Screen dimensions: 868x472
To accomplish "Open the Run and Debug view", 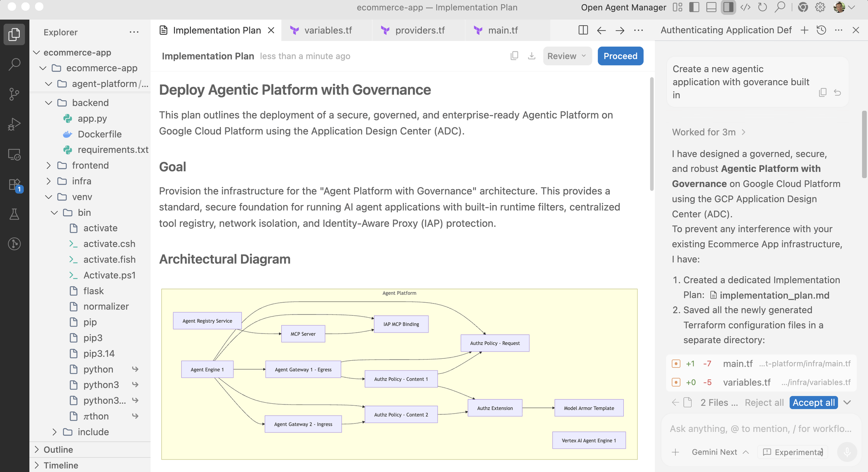I will (x=14, y=124).
